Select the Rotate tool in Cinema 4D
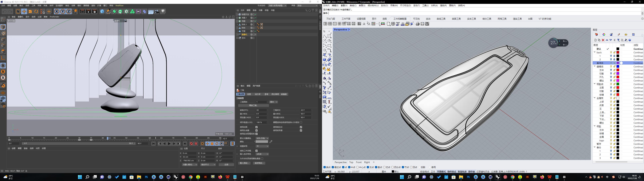The height and width of the screenshot is (181, 644). [x=36, y=12]
